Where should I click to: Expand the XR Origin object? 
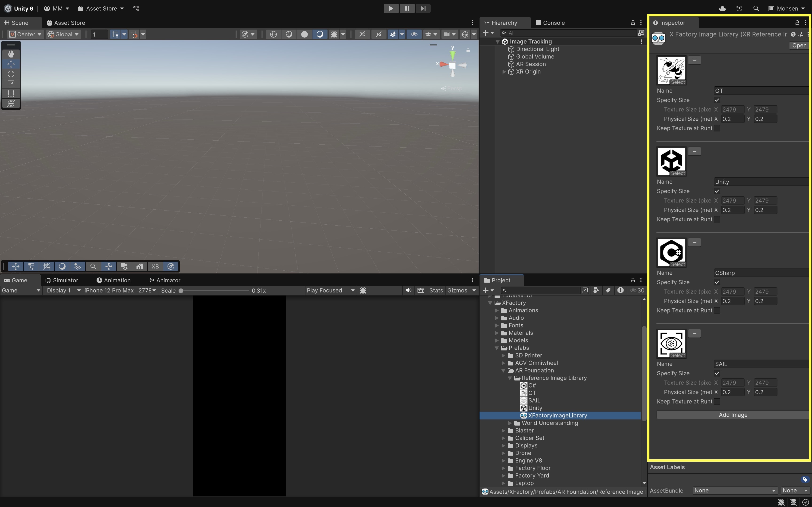(504, 72)
